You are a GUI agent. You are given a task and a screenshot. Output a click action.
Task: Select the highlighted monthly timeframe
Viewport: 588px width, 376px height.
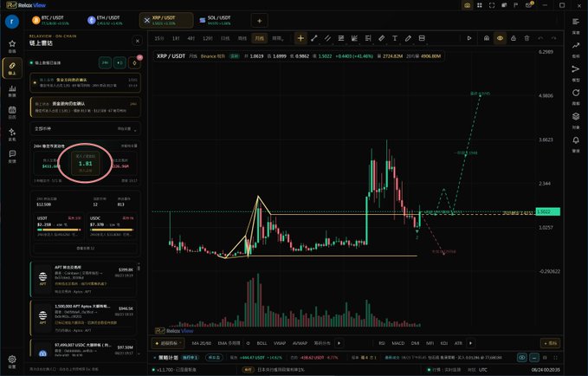[260, 38]
